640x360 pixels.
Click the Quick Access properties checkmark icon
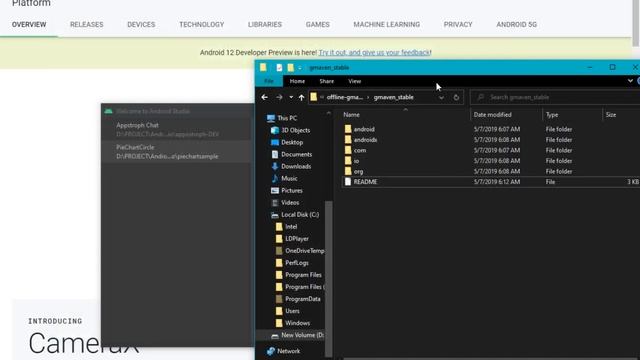click(x=279, y=67)
